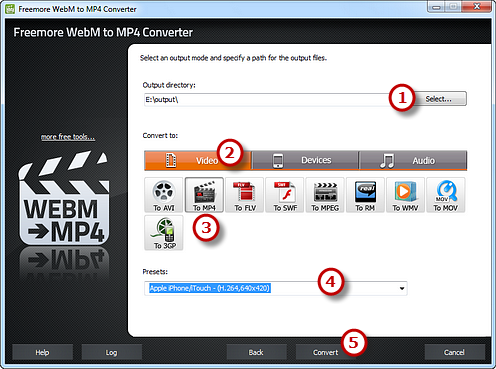Open the Presets dropdown arrow
The height and width of the screenshot is (369, 496).
pos(402,288)
